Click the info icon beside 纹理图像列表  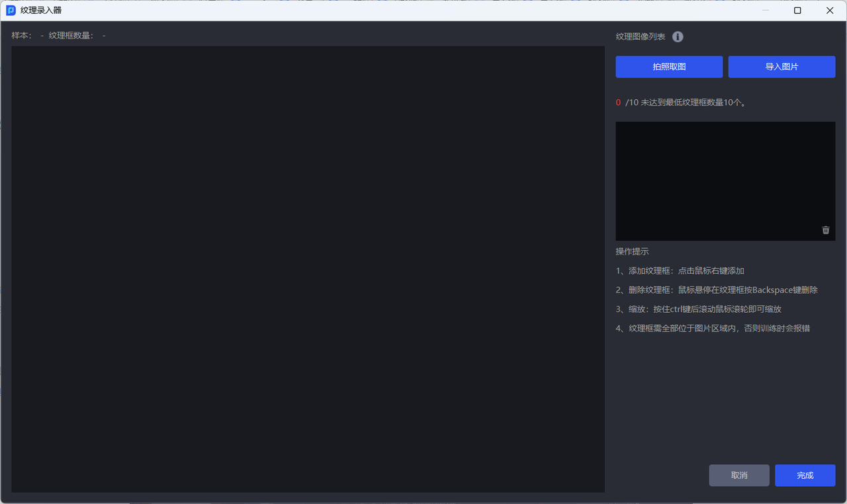(x=678, y=37)
